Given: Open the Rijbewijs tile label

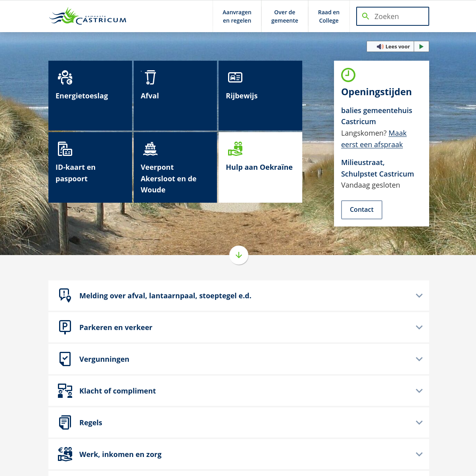Looking at the screenshot, I should tap(242, 96).
